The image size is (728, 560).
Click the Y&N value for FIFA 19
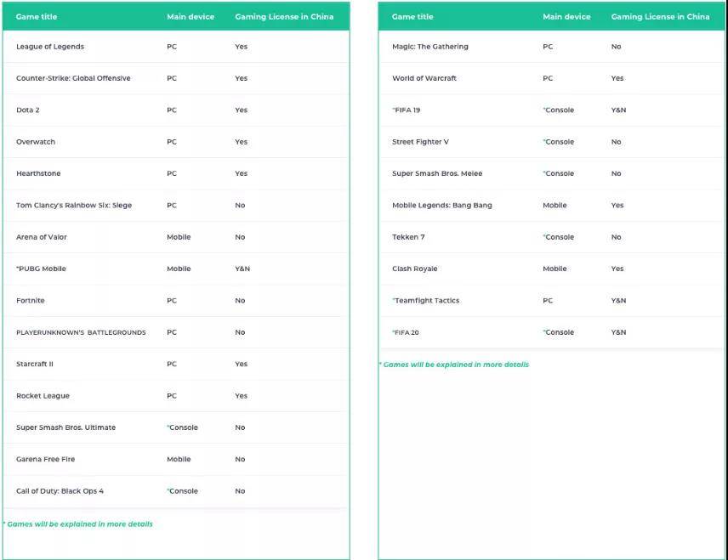click(618, 110)
